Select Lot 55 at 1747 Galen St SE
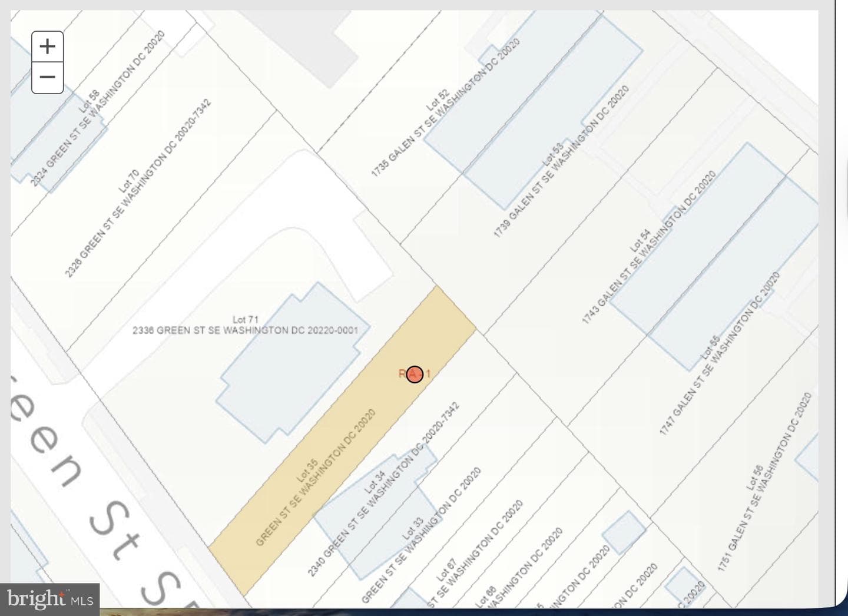This screenshot has height=616, width=848. pos(718,353)
